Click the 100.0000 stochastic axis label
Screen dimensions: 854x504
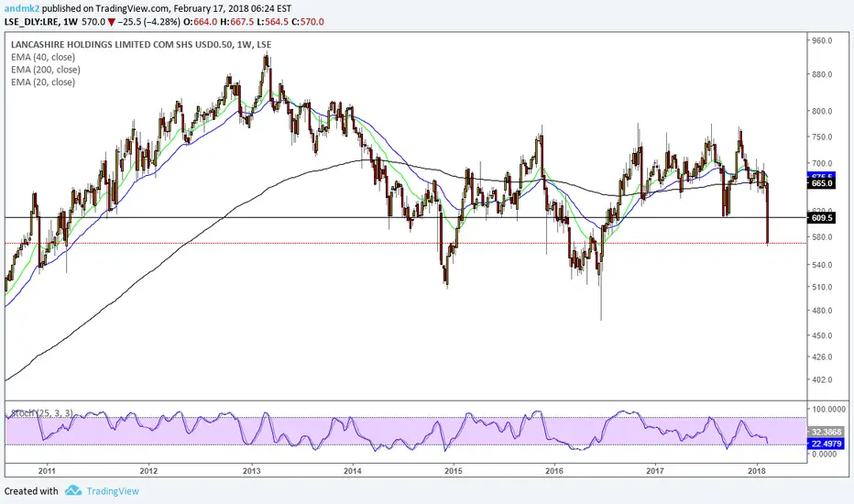tap(828, 410)
